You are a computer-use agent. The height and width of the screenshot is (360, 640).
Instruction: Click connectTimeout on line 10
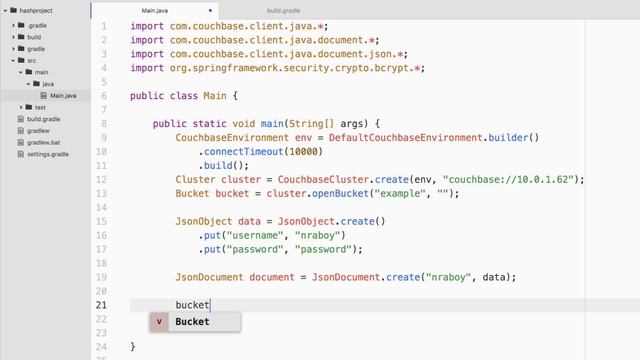coord(244,151)
